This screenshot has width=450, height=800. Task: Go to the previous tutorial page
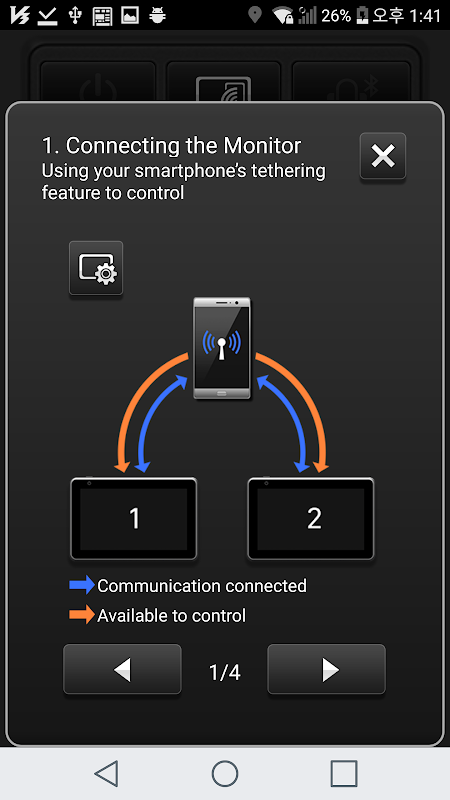pyautogui.click(x=122, y=669)
